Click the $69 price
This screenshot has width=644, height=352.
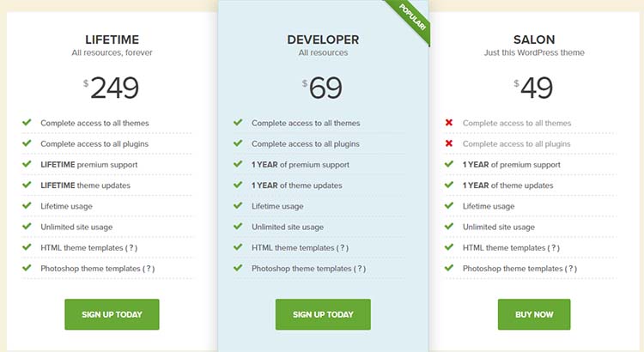322,88
